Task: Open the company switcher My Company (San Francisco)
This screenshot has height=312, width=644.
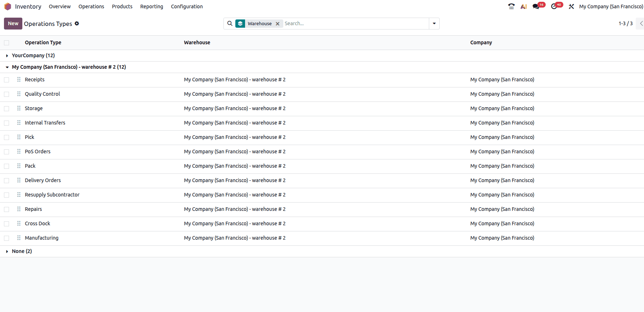Action: tap(611, 6)
